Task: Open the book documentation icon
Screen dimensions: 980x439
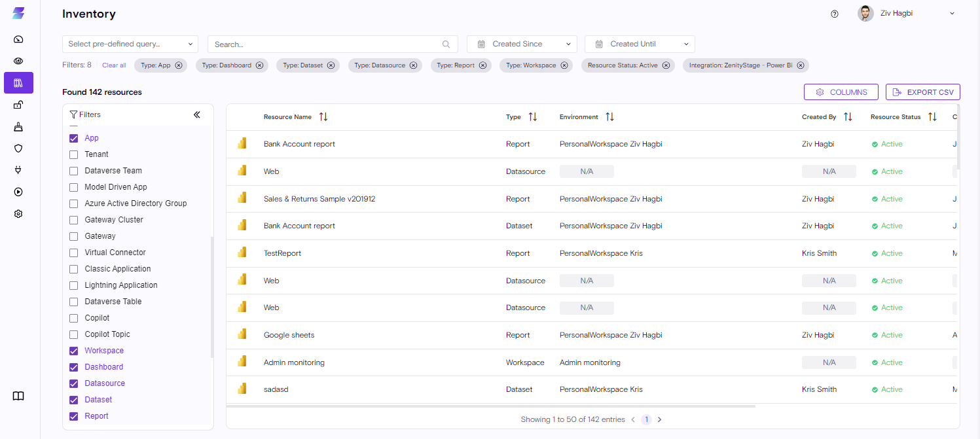Action: [18, 396]
